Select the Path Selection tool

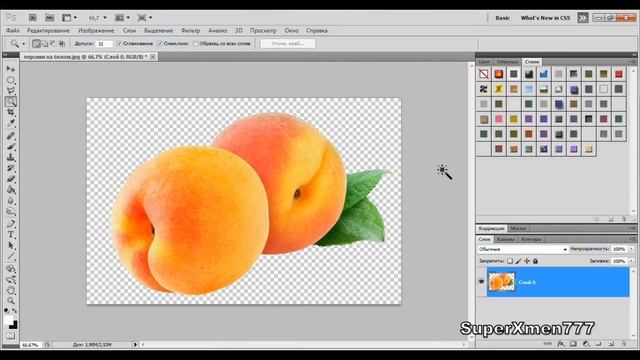coord(11,246)
